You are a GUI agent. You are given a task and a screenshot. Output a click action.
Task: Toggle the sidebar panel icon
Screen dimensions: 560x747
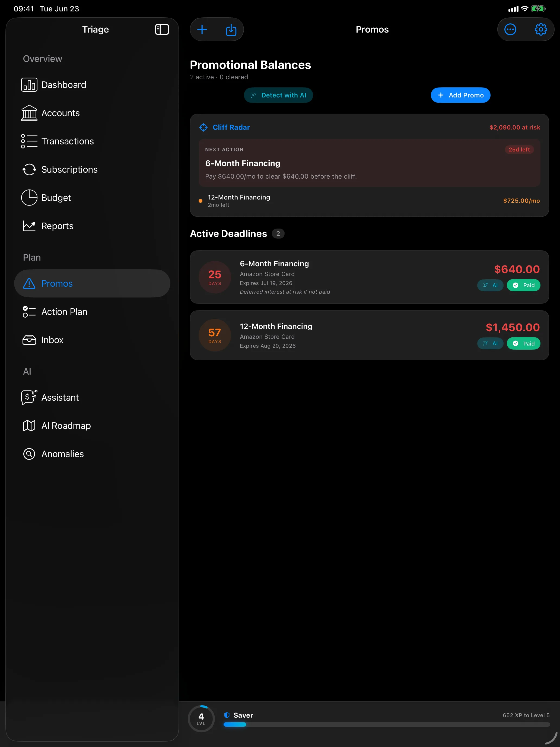coord(162,29)
